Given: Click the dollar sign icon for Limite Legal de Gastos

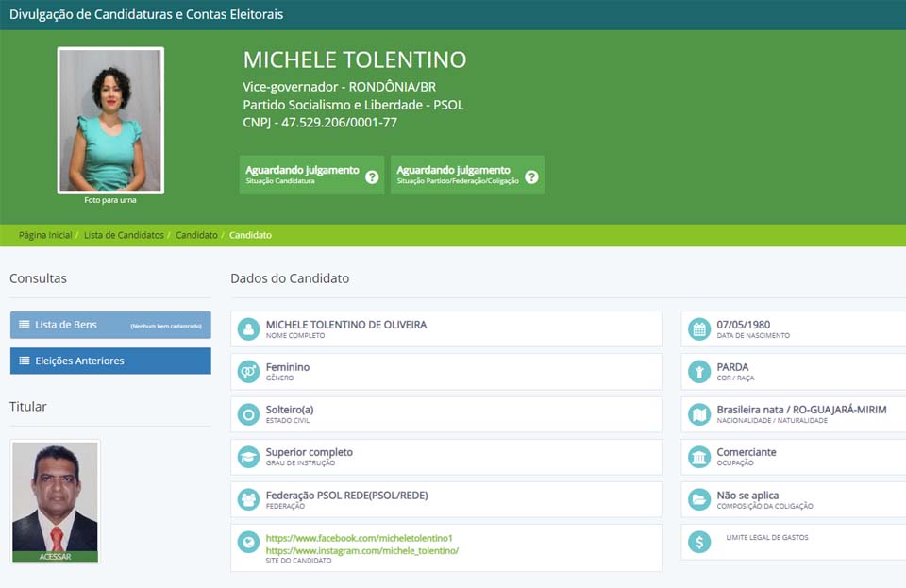Looking at the screenshot, I should coord(699,543).
